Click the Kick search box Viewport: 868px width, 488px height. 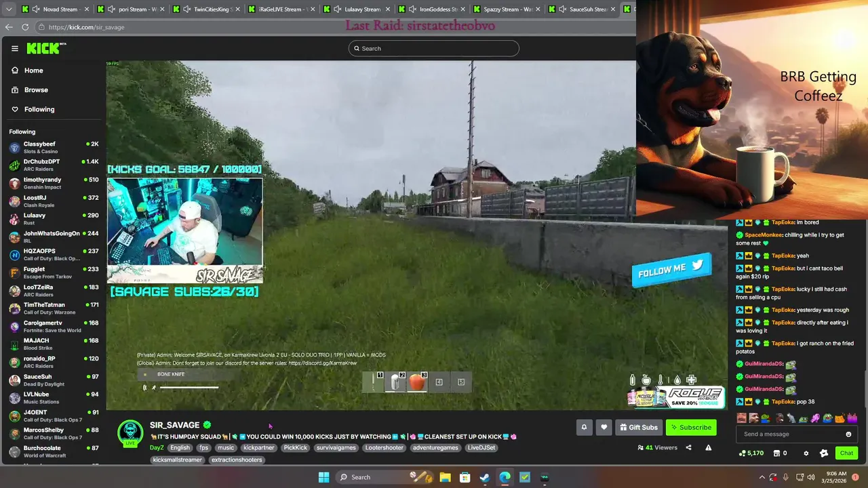point(434,48)
